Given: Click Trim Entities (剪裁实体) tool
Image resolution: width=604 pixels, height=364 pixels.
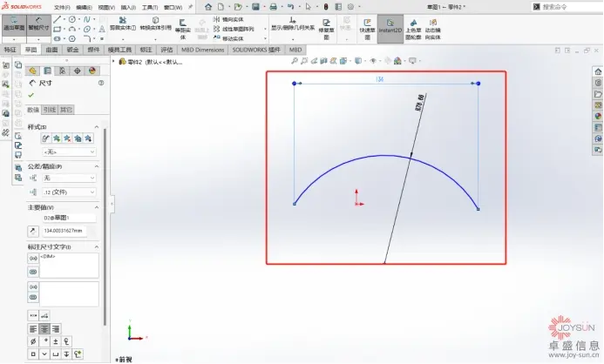Looking at the screenshot, I should point(123,24).
